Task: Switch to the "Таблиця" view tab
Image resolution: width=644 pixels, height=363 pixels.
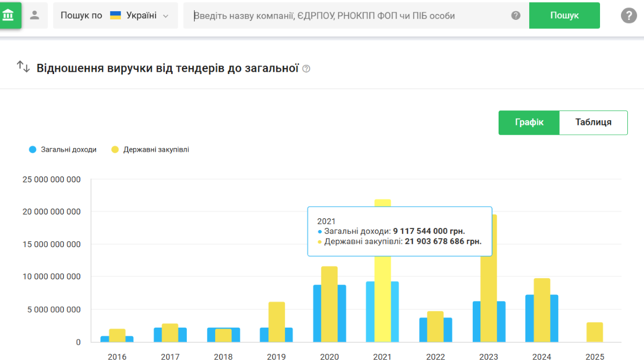Action: [594, 122]
